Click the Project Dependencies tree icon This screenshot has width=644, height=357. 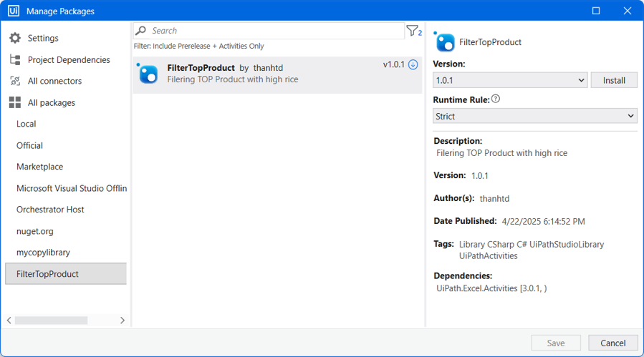(15, 60)
